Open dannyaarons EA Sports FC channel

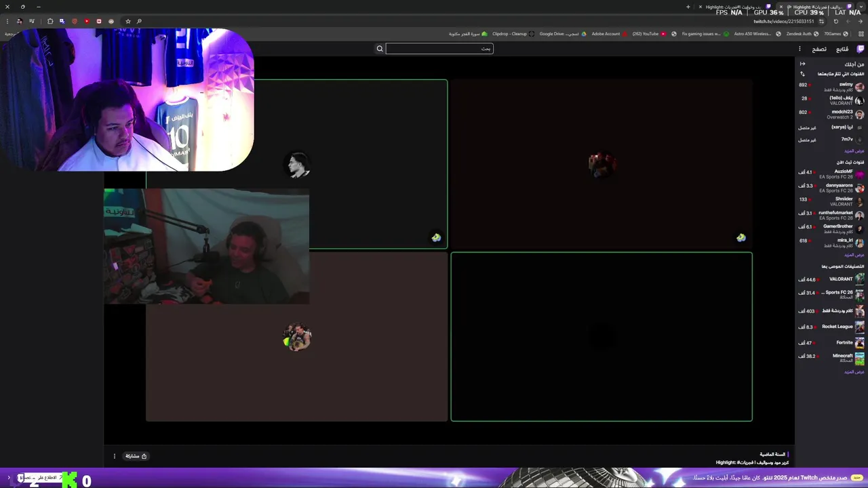[831, 188]
